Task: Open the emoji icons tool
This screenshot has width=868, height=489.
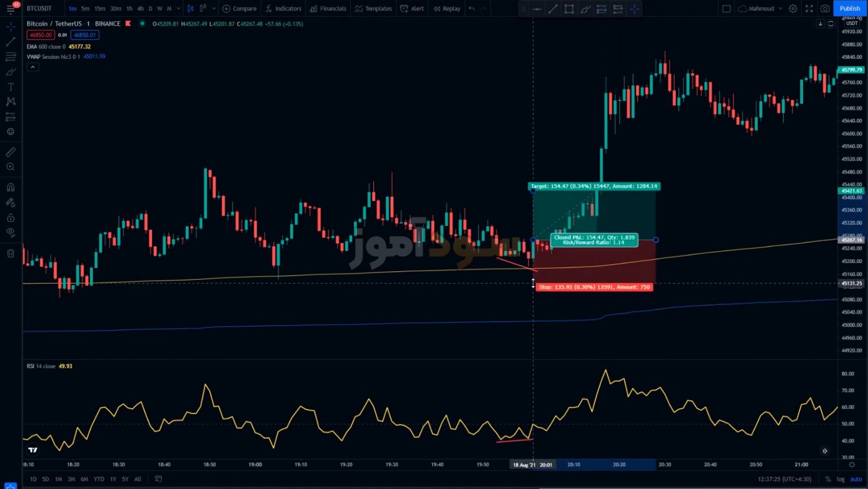Action: coord(11,132)
